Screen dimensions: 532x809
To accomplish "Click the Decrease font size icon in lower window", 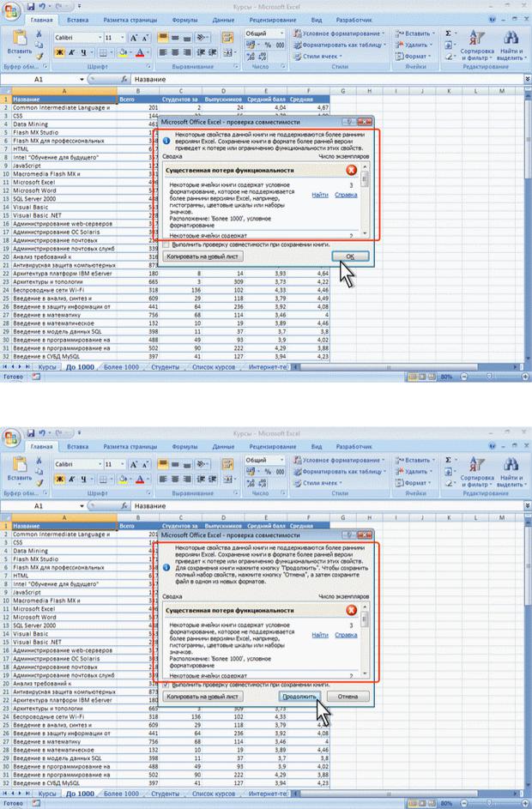I will point(145,464).
